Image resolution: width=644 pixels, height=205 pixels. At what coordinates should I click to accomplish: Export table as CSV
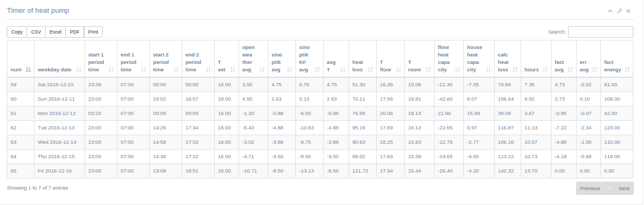coord(36,32)
